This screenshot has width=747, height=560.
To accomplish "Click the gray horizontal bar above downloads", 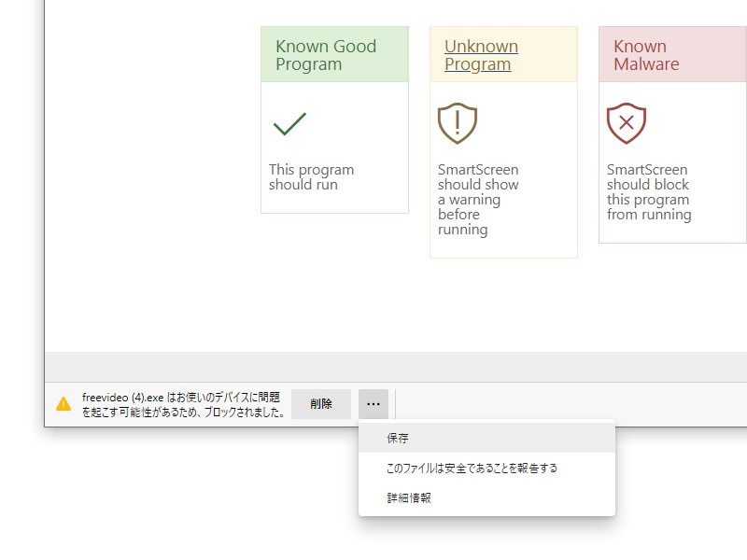I will [x=373, y=366].
